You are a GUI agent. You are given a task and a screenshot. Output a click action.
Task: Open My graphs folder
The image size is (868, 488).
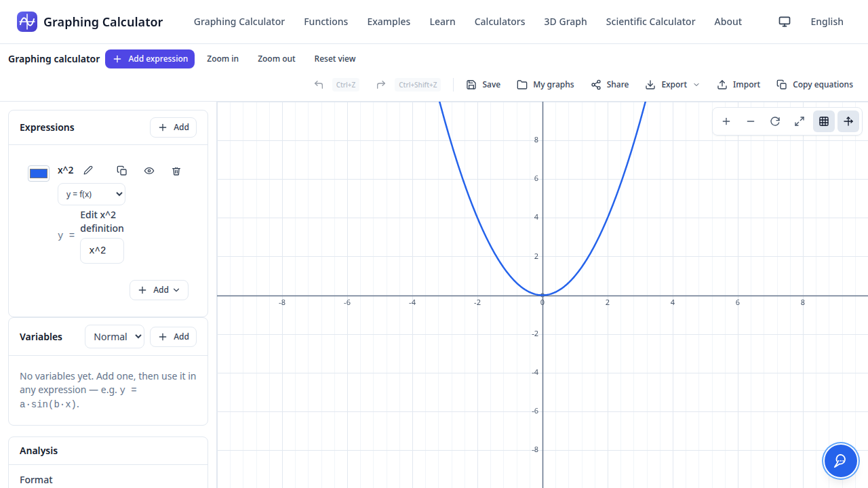[x=545, y=85]
